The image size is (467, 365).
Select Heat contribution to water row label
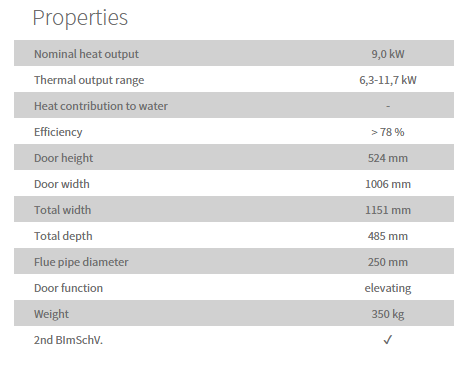[101, 106]
